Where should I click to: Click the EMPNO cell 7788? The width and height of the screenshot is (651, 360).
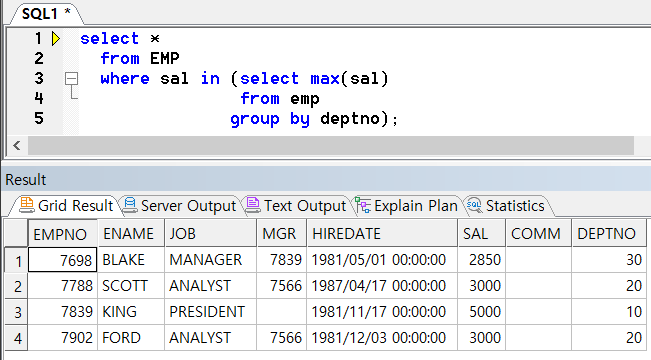(63, 286)
